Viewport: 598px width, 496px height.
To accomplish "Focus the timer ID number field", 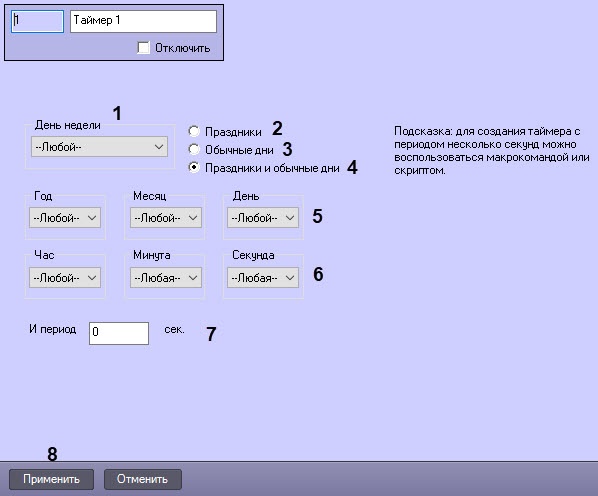I will click(x=37, y=21).
